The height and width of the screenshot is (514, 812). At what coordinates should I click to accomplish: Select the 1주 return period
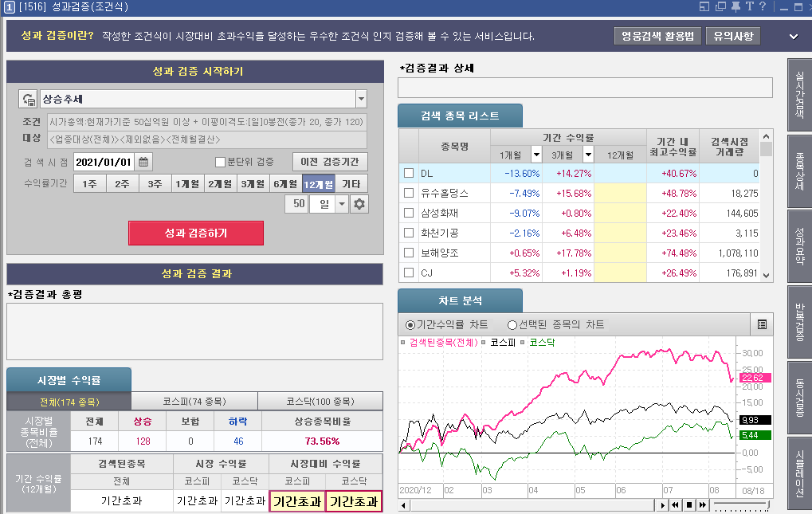point(89,184)
